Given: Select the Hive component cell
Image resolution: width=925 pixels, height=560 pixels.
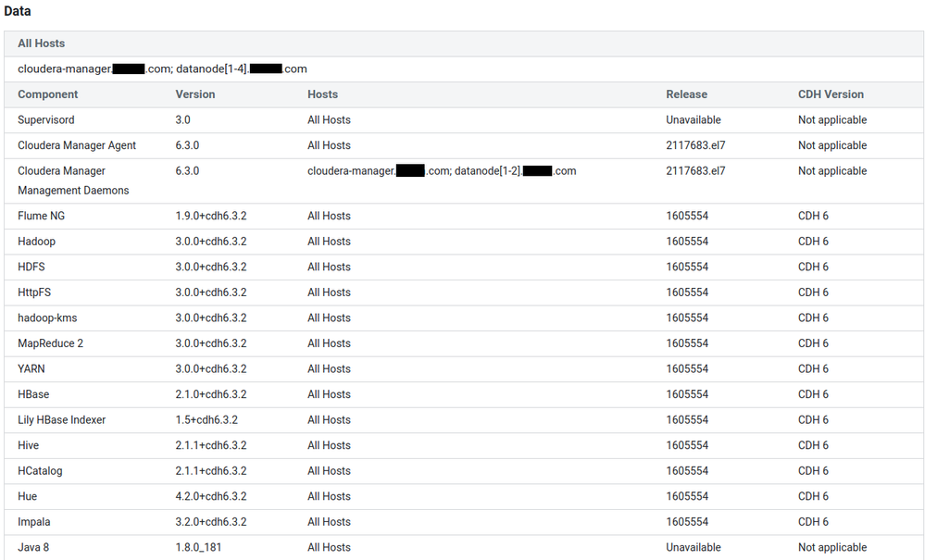Looking at the screenshot, I should (29, 445).
